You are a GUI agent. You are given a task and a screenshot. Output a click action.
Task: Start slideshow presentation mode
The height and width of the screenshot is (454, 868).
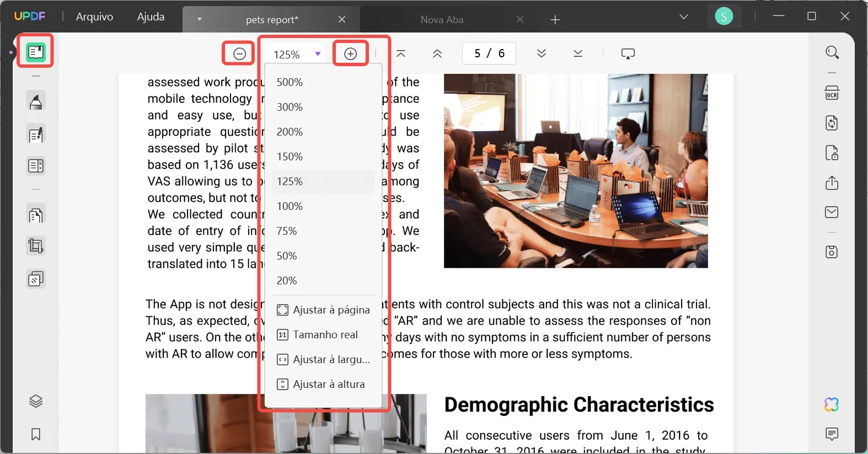[628, 53]
